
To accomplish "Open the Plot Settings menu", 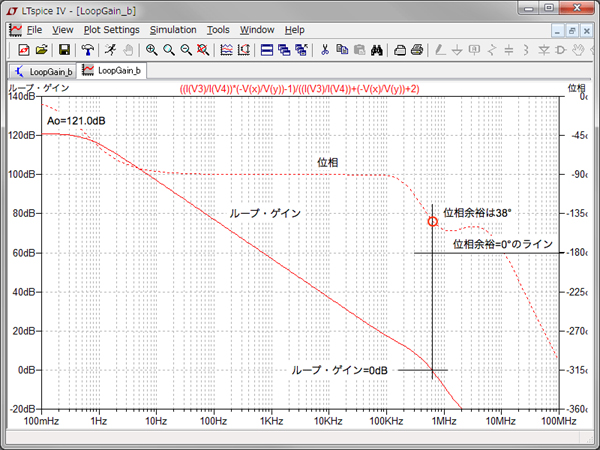I will click(x=111, y=30).
